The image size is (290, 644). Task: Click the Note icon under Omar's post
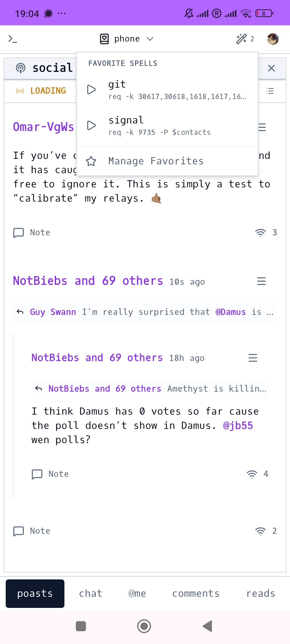click(x=19, y=232)
